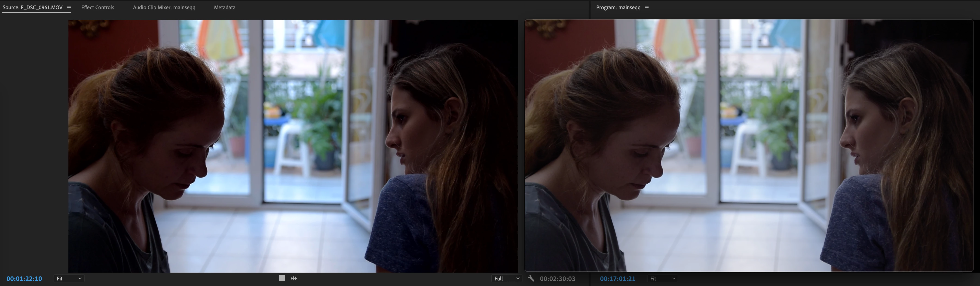Screen dimensions: 980x286
Task: Open the Source monitor panel menu icon
Action: [69, 8]
